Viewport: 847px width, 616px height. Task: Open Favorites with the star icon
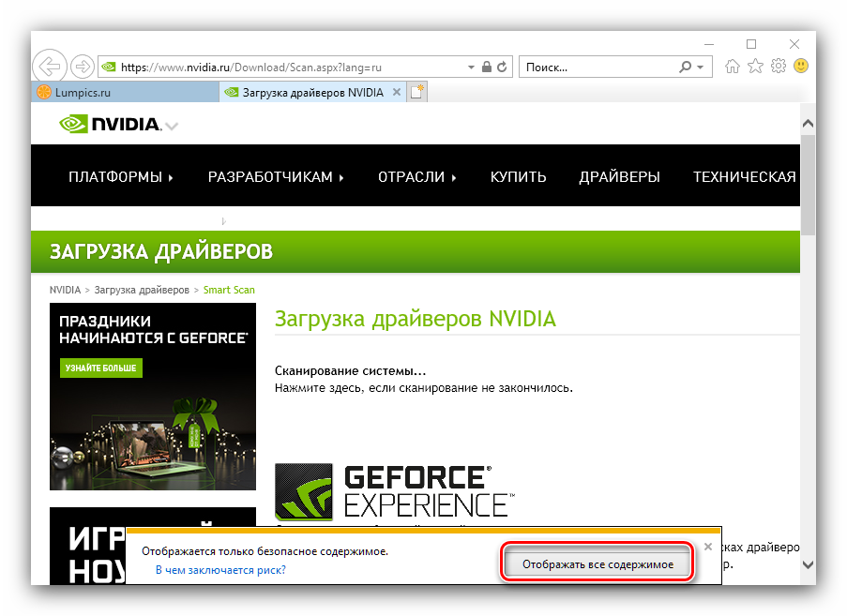pos(755,67)
